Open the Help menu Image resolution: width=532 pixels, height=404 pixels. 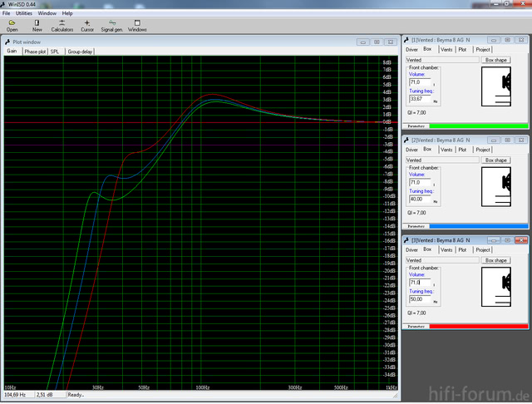tap(67, 13)
